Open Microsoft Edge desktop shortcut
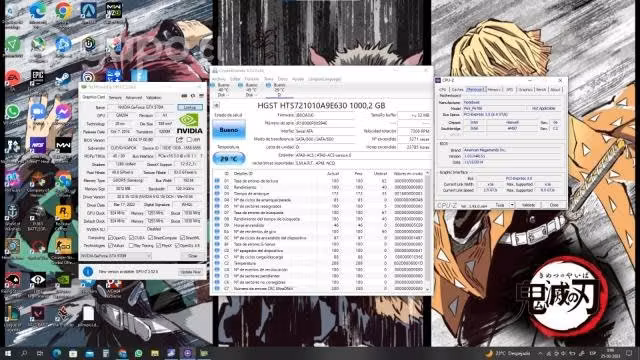Screen dimensions: 640x360 pyautogui.click(x=38, y=11)
